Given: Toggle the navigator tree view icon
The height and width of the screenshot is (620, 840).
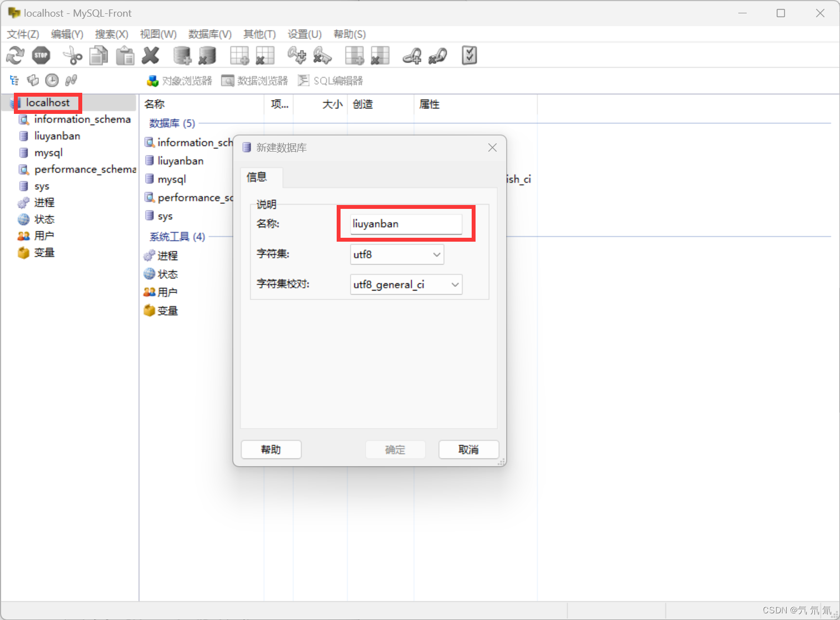Looking at the screenshot, I should pos(14,81).
